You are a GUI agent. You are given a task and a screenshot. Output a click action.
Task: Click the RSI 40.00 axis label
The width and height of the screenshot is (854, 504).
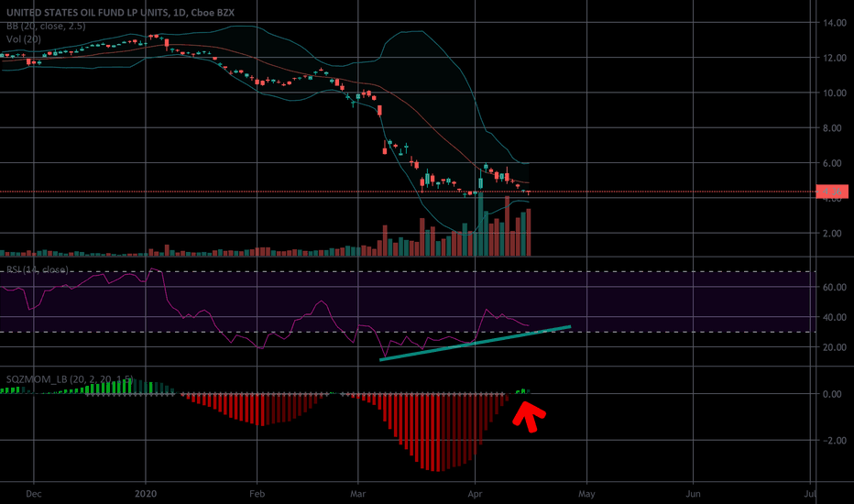pyautogui.click(x=835, y=317)
